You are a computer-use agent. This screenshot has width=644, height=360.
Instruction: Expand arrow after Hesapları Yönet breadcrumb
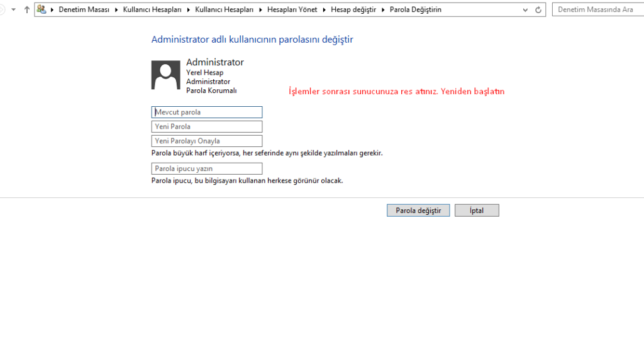click(324, 10)
